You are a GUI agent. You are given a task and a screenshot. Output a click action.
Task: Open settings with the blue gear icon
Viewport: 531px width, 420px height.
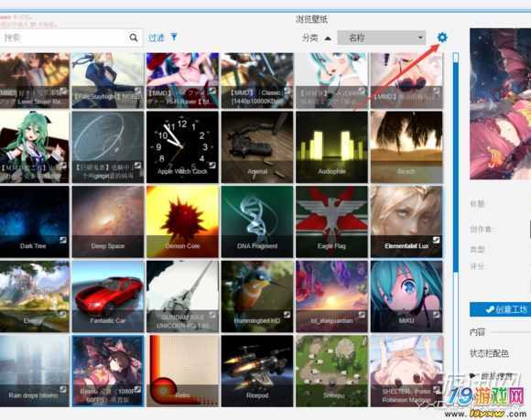click(442, 38)
